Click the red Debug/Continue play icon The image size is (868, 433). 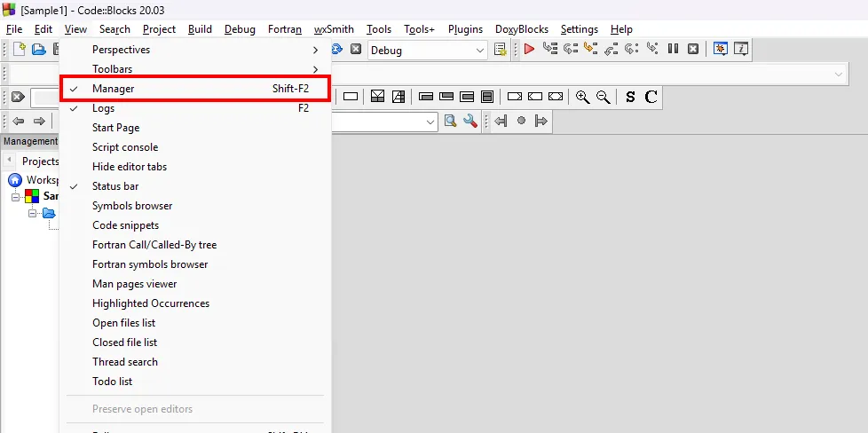click(x=529, y=50)
